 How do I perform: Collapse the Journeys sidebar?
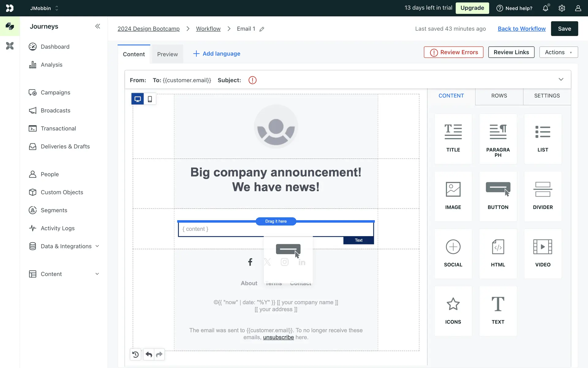pos(97,26)
